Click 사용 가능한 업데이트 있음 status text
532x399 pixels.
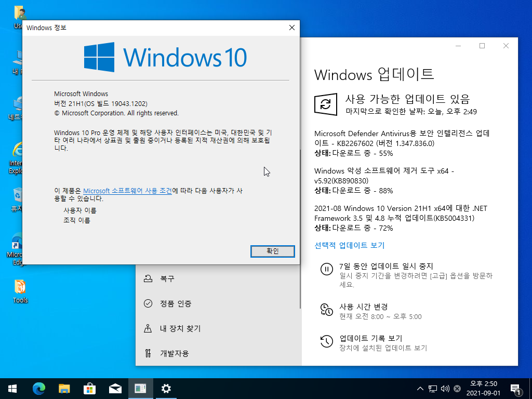pyautogui.click(x=407, y=99)
